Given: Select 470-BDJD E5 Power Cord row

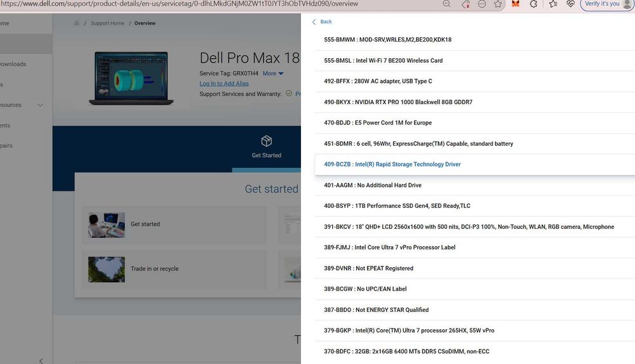Looking at the screenshot, I should click(x=474, y=123).
